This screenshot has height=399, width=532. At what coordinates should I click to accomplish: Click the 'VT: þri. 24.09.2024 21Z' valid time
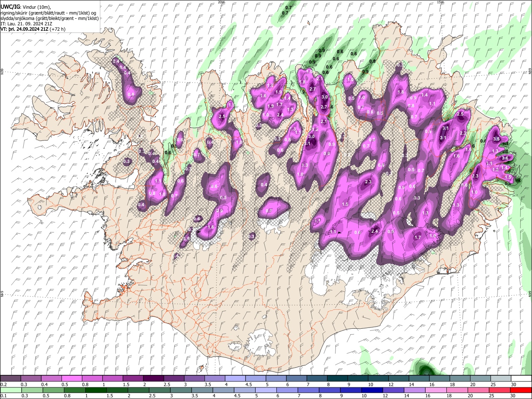point(25,29)
